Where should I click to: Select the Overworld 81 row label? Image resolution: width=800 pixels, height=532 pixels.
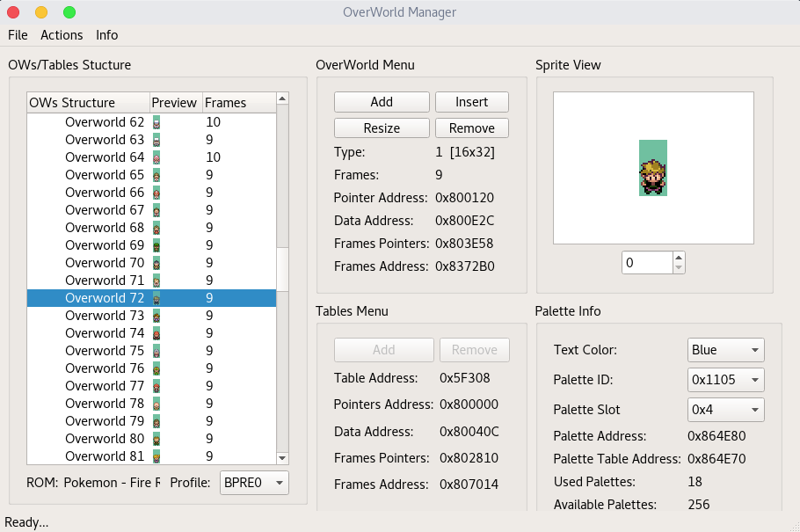tap(105, 455)
